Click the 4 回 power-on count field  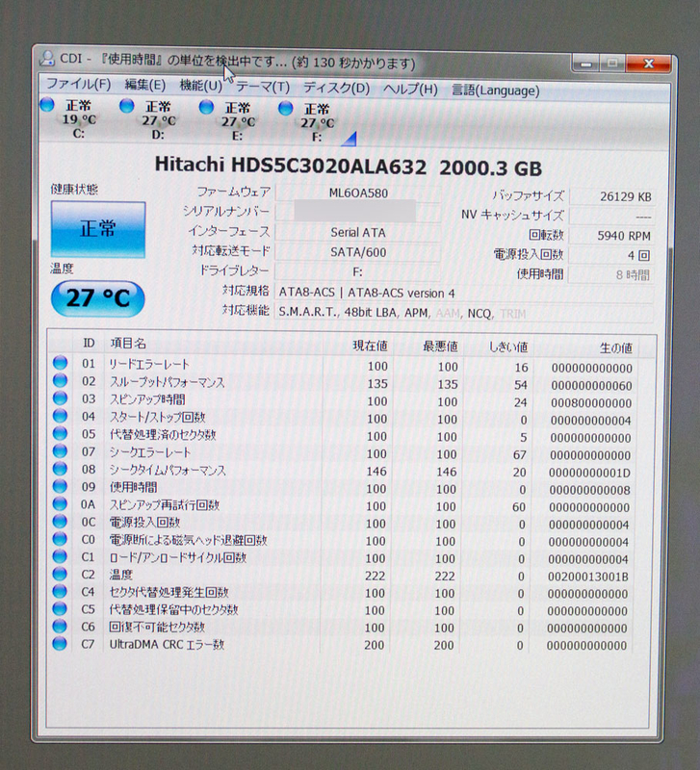pyautogui.click(x=611, y=255)
